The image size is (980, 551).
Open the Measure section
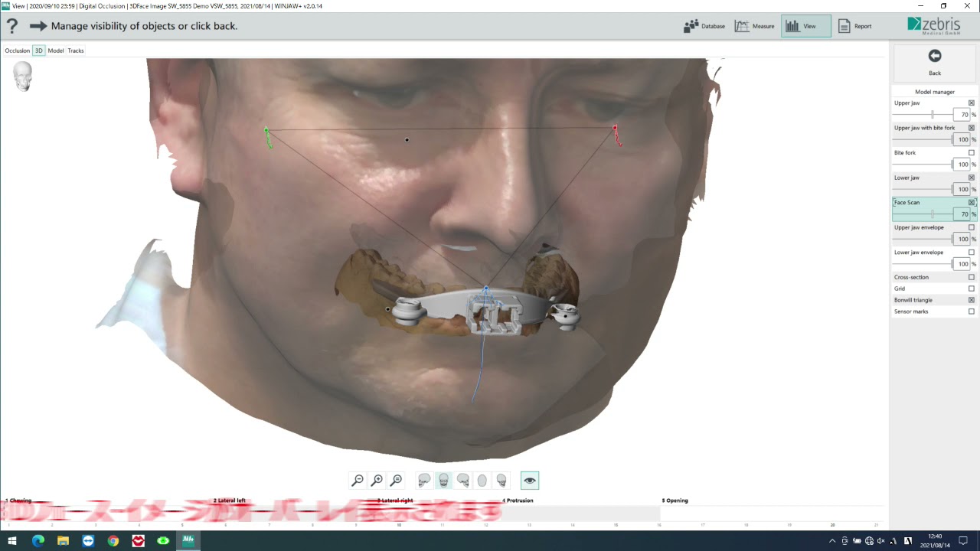(x=755, y=26)
